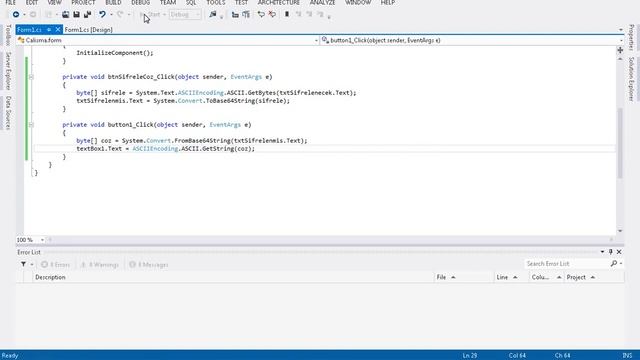Switch to the Form1.cs [Design] tab
This screenshot has width=640, height=360.
click(x=89, y=30)
